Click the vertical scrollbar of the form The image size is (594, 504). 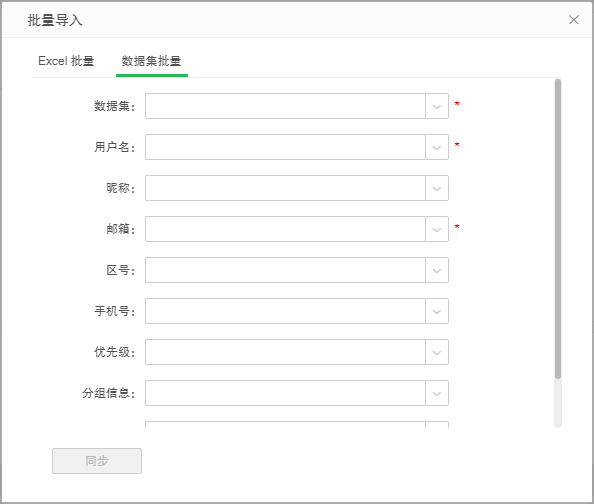[558, 229]
